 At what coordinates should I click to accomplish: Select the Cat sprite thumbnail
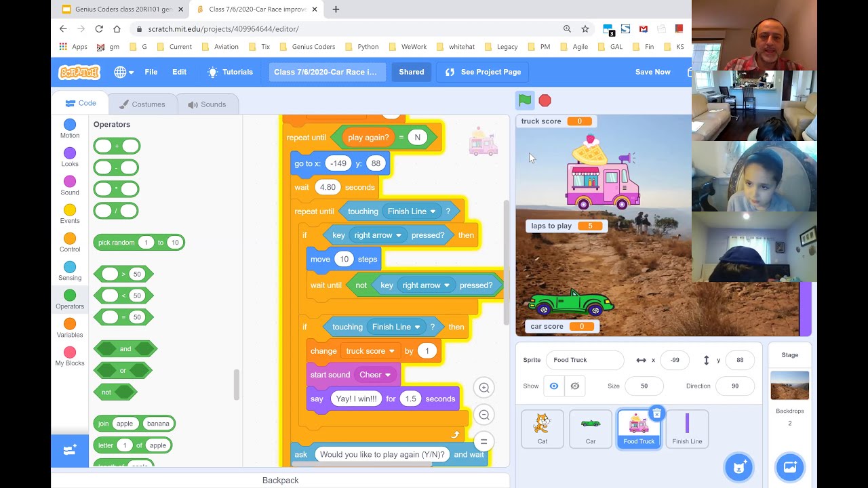click(x=542, y=429)
